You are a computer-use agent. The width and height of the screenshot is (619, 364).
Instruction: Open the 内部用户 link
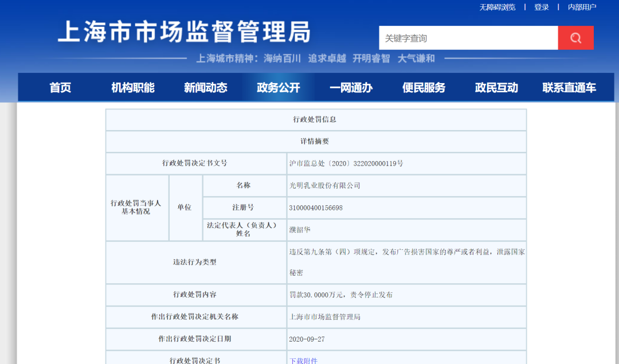(582, 7)
